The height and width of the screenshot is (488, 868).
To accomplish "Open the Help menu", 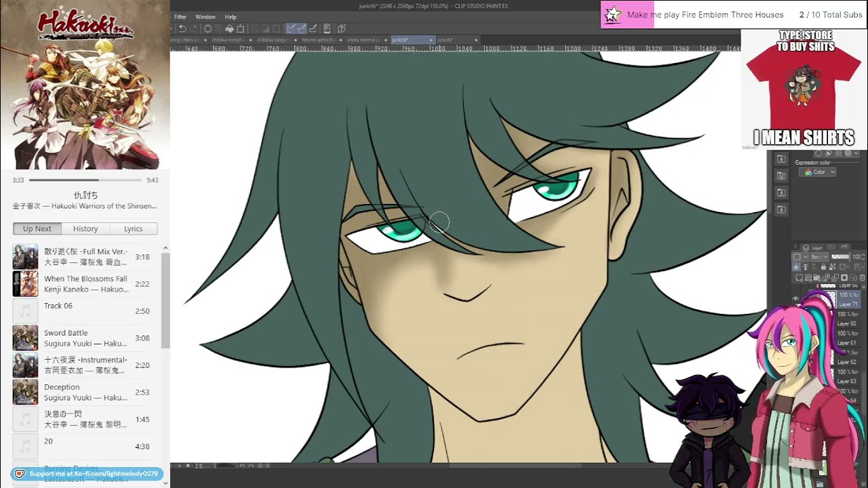I will point(231,17).
